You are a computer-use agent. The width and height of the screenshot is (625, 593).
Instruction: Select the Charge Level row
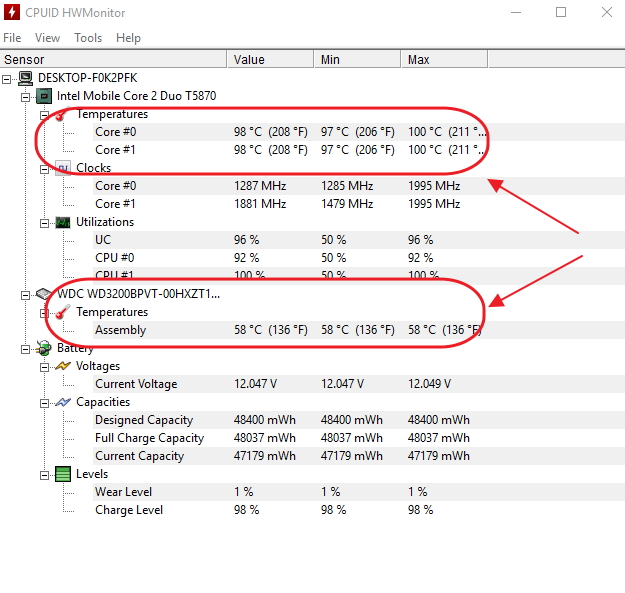point(359,510)
